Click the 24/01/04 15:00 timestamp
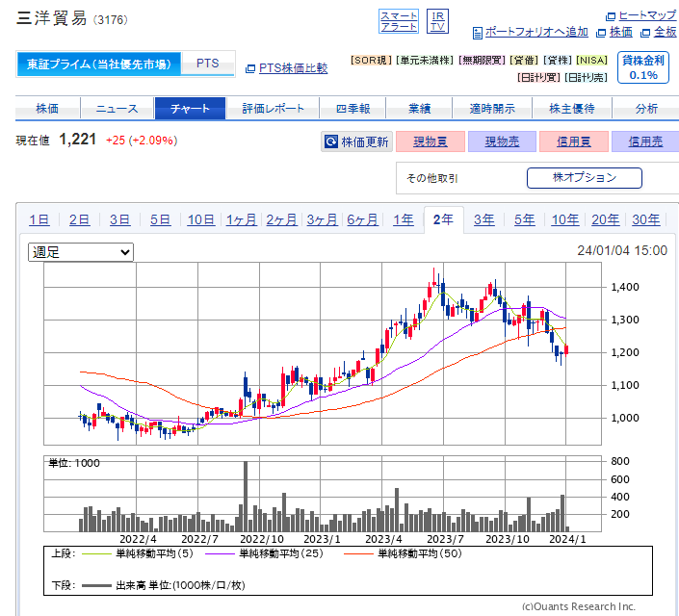The width and height of the screenshot is (679, 616). [x=622, y=250]
